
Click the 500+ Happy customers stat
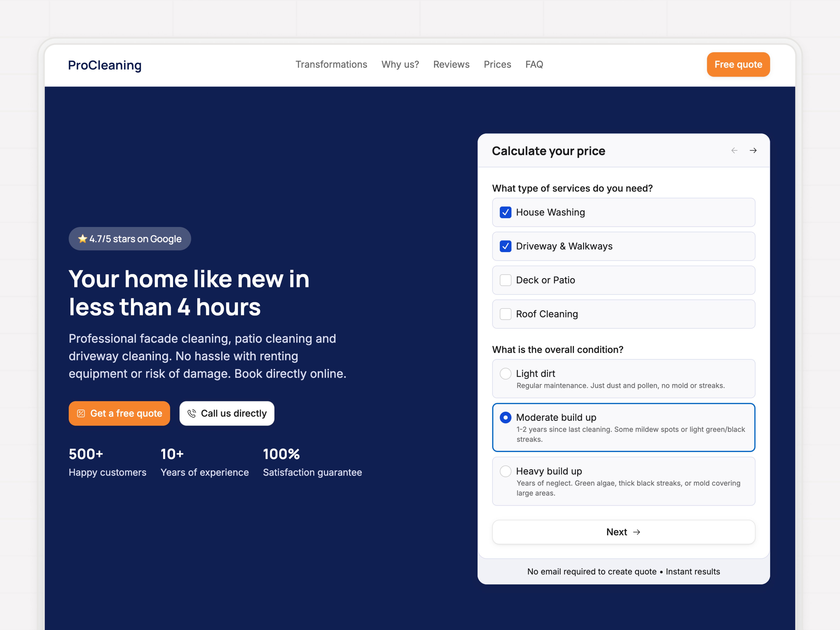pyautogui.click(x=108, y=462)
